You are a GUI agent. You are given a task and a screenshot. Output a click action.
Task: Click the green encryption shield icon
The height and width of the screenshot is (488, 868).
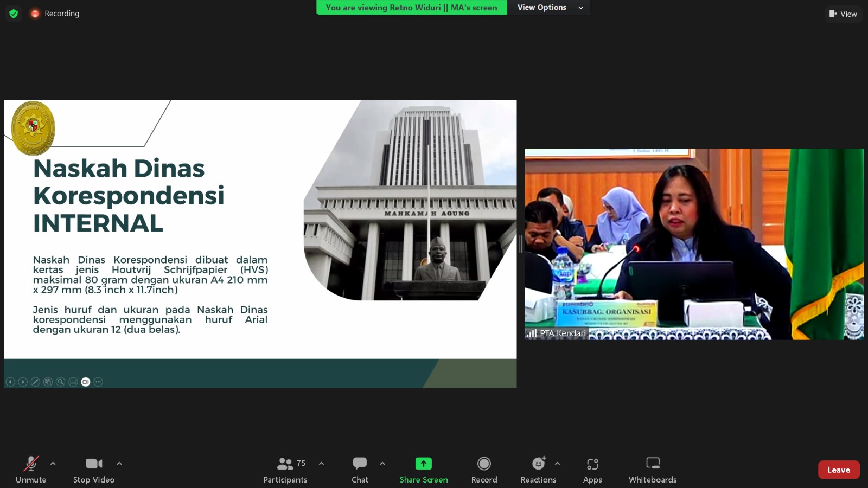coord(14,14)
